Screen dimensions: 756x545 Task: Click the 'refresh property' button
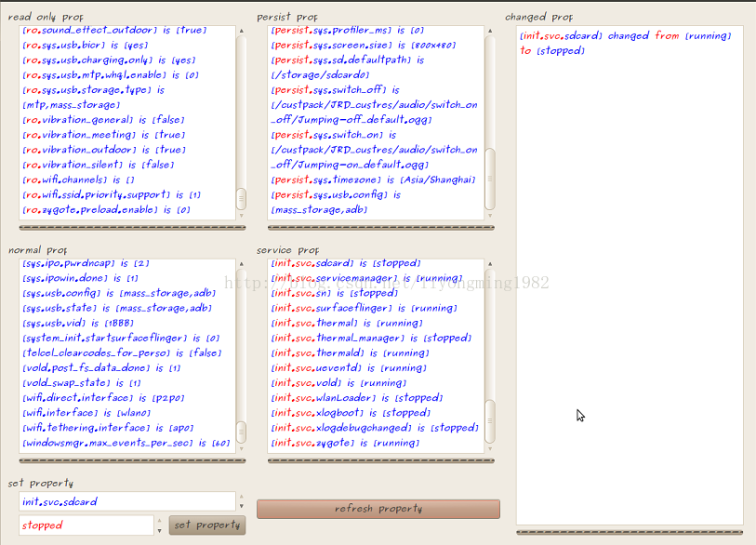point(378,509)
